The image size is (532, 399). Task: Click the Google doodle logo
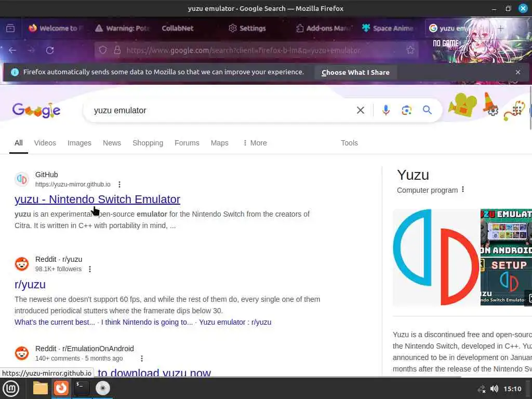click(36, 110)
